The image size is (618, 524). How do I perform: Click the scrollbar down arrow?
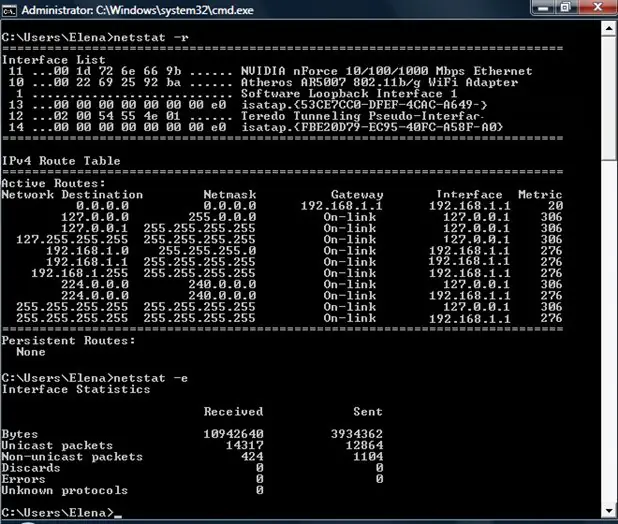(x=609, y=511)
